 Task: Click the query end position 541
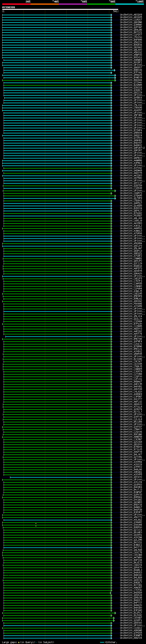(115, 11)
